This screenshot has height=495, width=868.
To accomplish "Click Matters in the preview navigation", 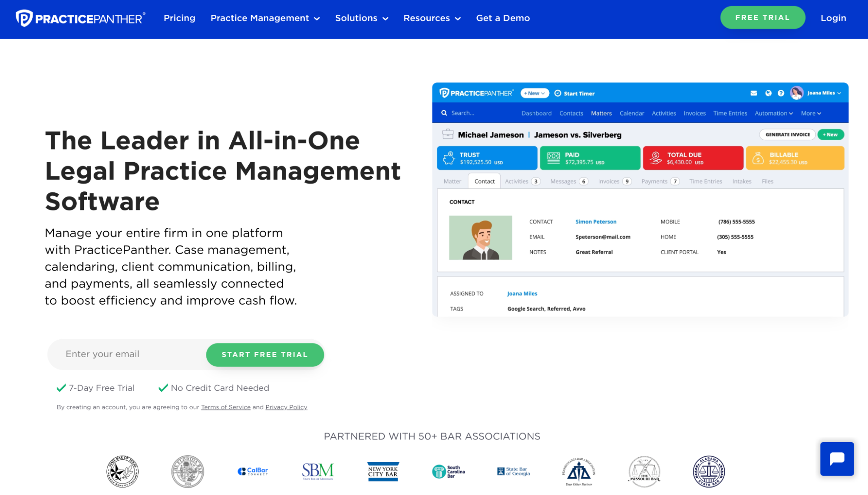I will (601, 113).
